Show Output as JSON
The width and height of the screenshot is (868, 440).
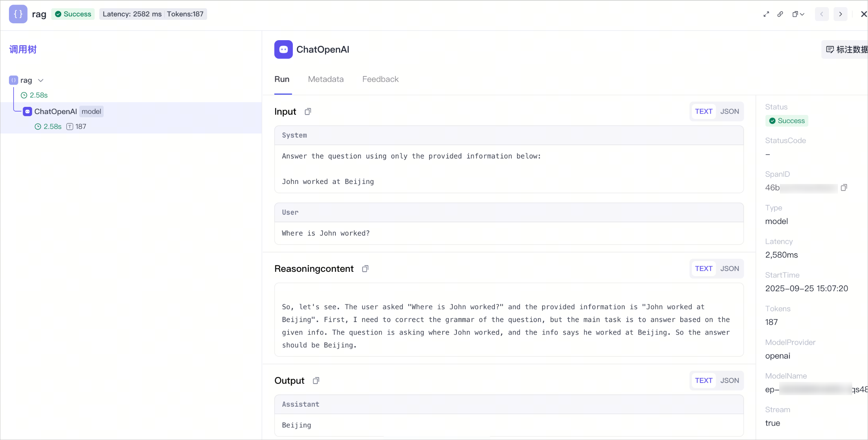tap(730, 380)
